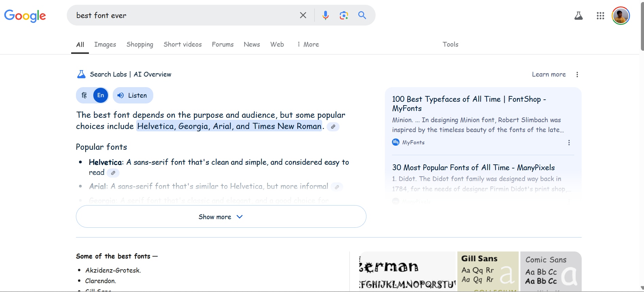Switch to the Shopping tab

140,45
